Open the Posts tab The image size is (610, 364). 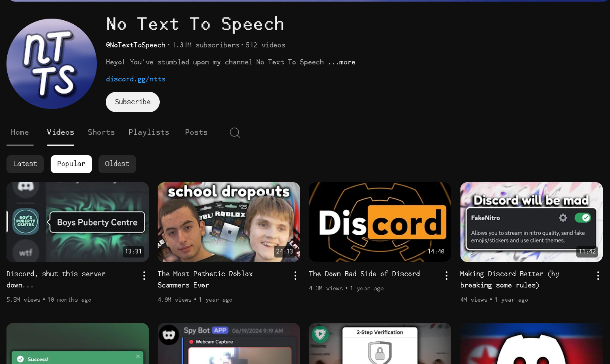pos(196,132)
